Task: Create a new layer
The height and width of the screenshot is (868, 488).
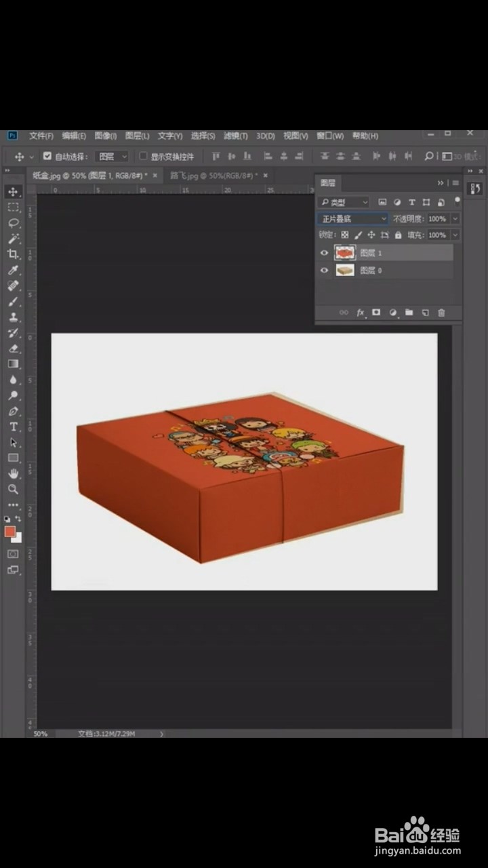Action: pos(425,313)
